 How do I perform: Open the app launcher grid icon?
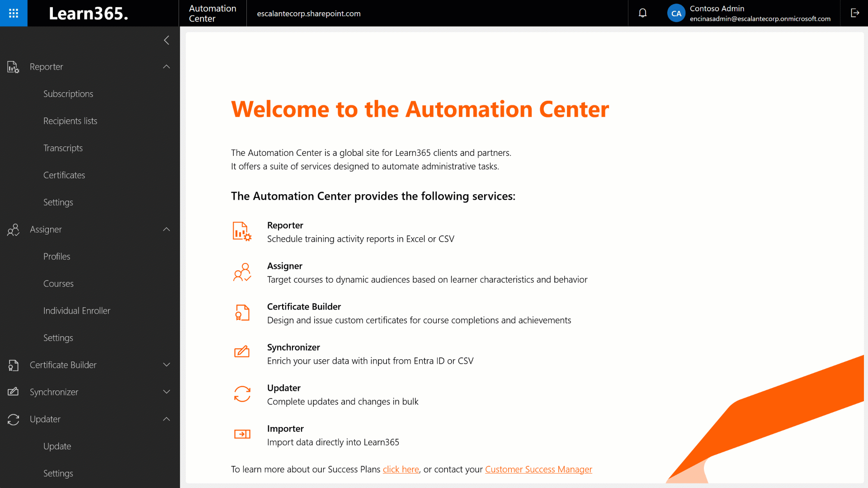14,13
